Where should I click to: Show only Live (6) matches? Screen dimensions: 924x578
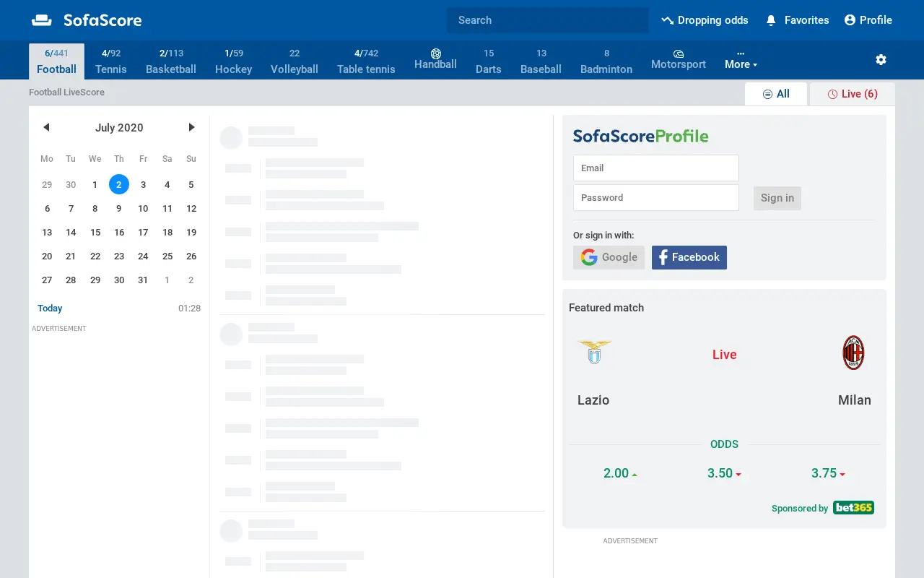[x=853, y=94]
